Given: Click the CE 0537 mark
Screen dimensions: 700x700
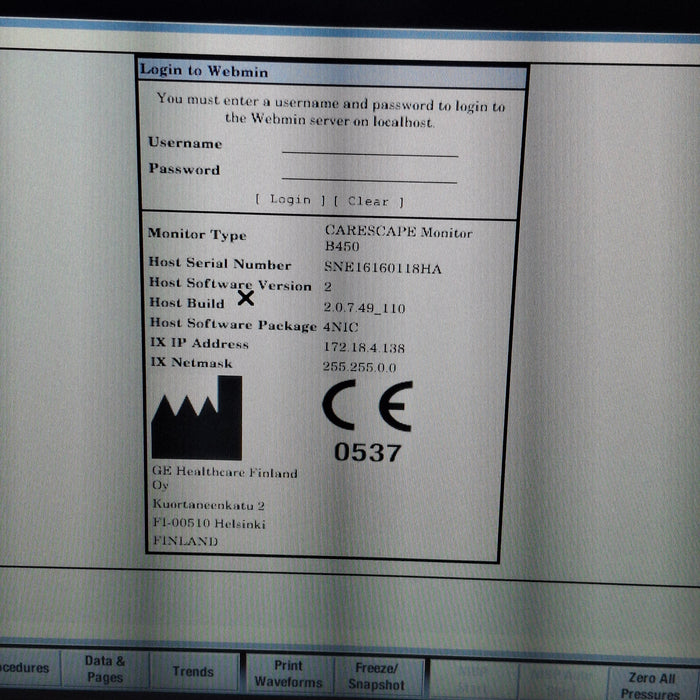Looking at the screenshot, I should [x=367, y=421].
